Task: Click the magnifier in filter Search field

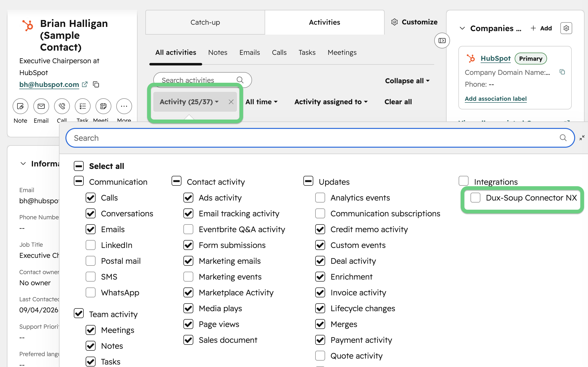Action: pos(563,138)
